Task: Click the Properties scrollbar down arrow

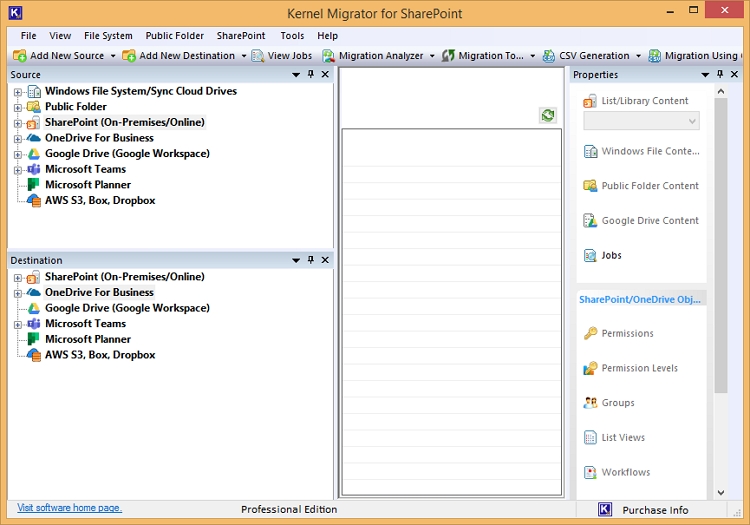Action: [x=721, y=492]
